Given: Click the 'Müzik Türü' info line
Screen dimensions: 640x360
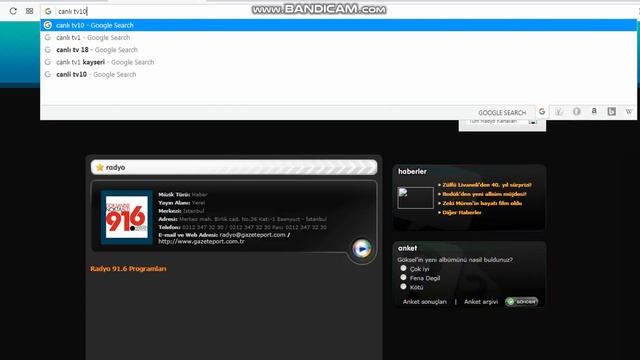Looking at the screenshot, I should coord(183,195).
